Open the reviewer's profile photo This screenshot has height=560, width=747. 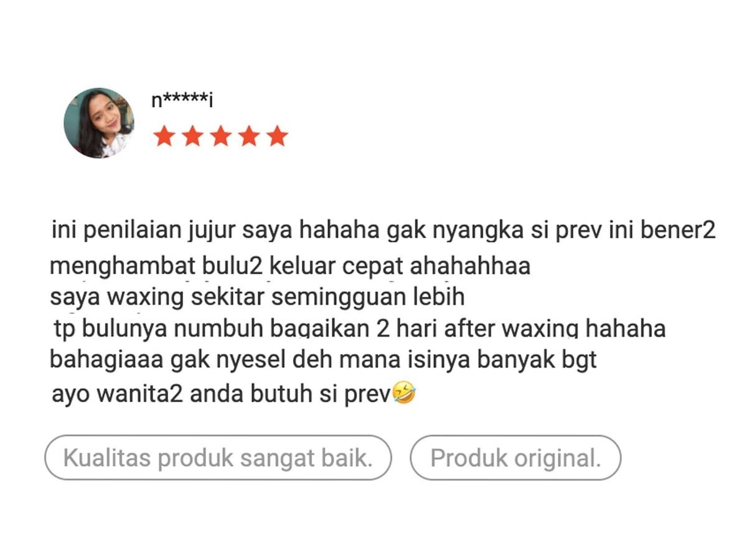(99, 123)
